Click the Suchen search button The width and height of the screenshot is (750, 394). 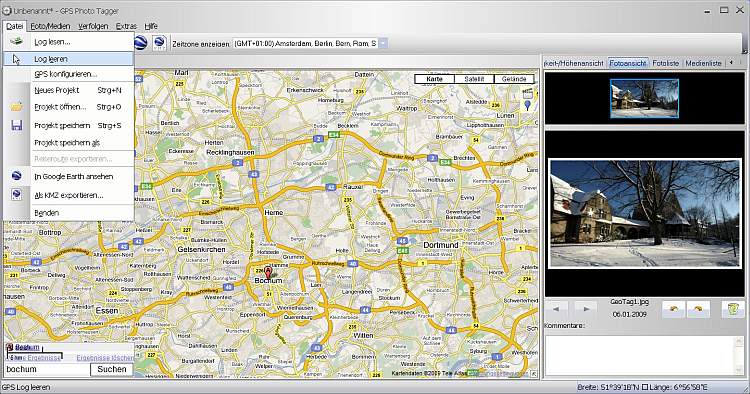[x=112, y=369]
